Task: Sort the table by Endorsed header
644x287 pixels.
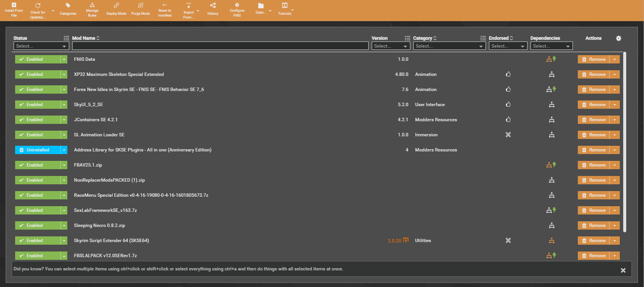Action: 501,38
